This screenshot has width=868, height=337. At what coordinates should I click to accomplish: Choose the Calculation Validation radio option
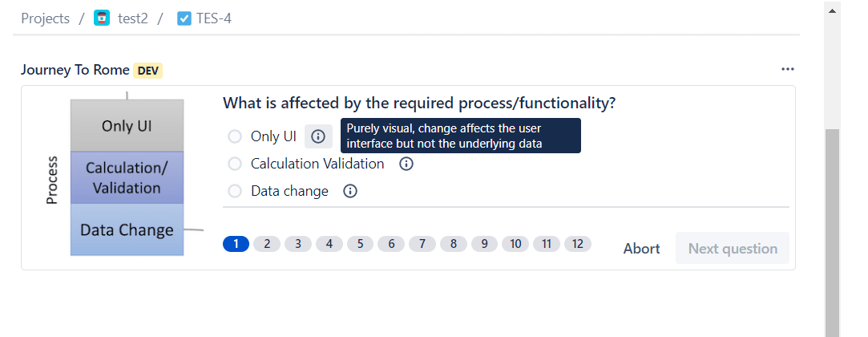coord(235,164)
